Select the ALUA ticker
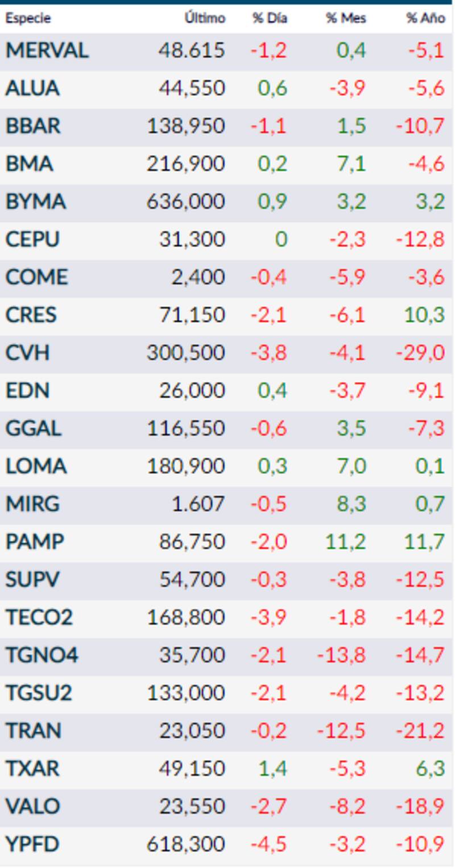455x868 pixels. [32, 89]
